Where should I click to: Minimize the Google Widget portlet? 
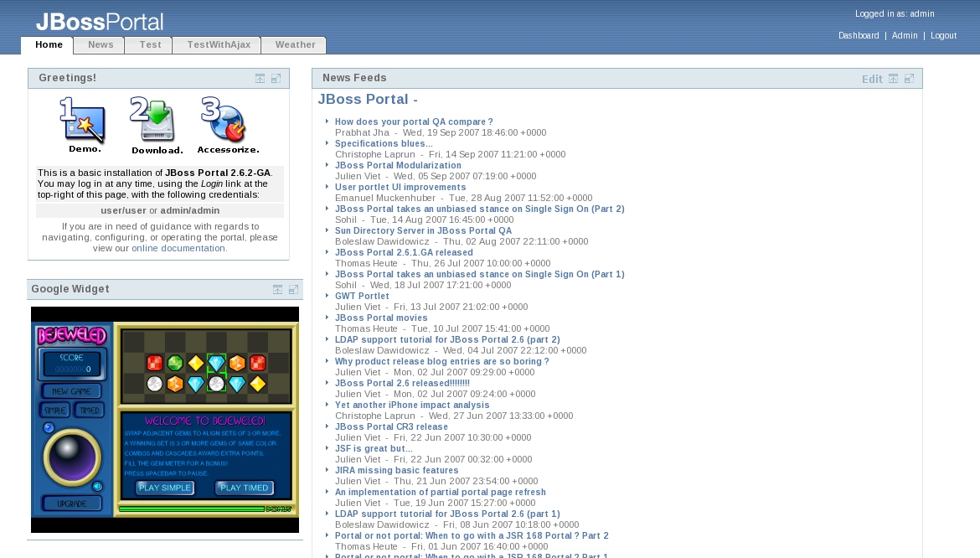coord(277,290)
